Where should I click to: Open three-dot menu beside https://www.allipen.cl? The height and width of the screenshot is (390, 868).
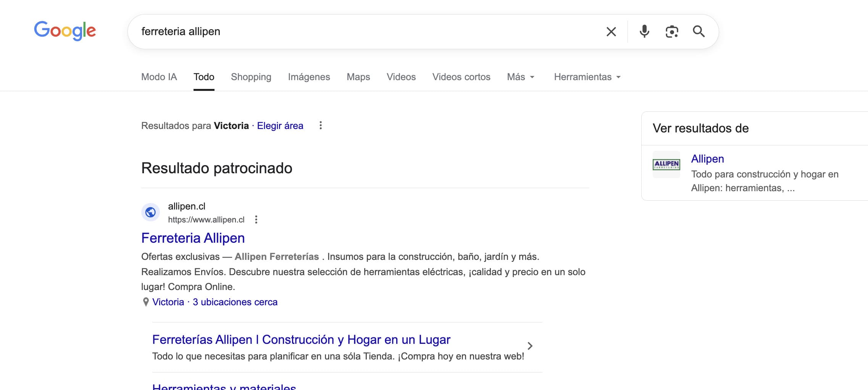click(256, 219)
